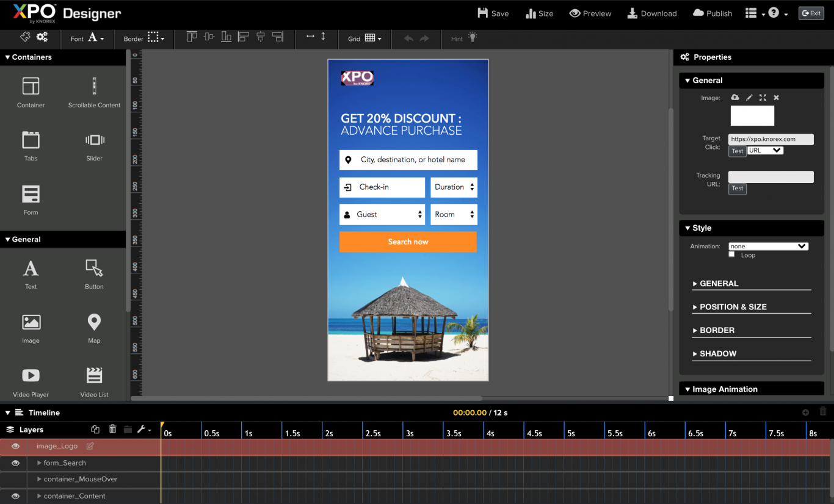Open the Animation dropdown set to none
The image size is (834, 504).
[769, 247]
